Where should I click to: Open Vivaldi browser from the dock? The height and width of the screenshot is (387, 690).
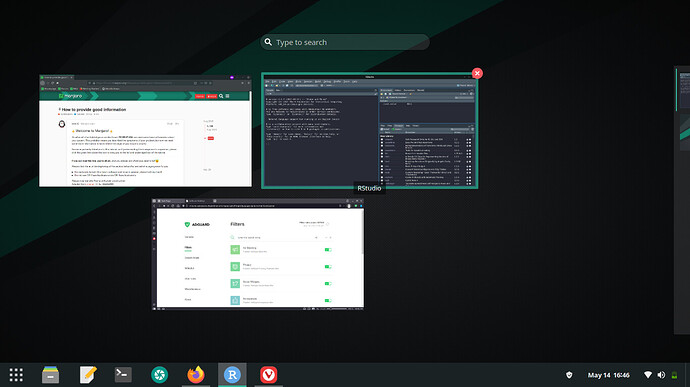268,375
